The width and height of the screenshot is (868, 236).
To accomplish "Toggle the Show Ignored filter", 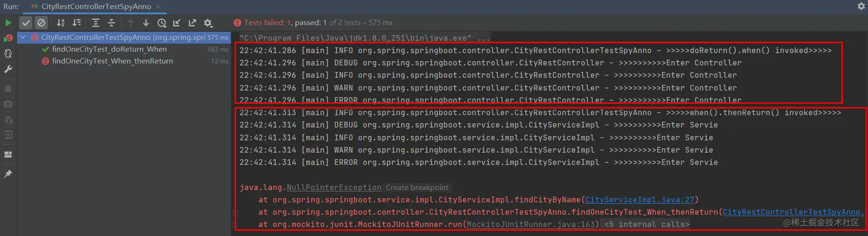I will [41, 23].
